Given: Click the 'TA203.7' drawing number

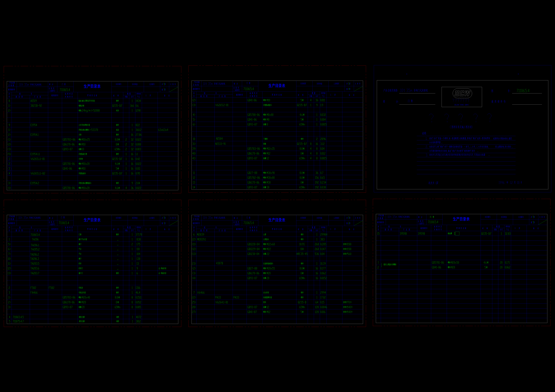Looking at the screenshot, I should tap(35, 273).
